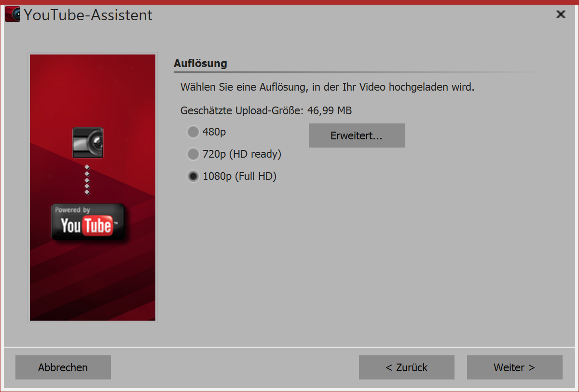Select the 480p radio circle

(x=193, y=132)
